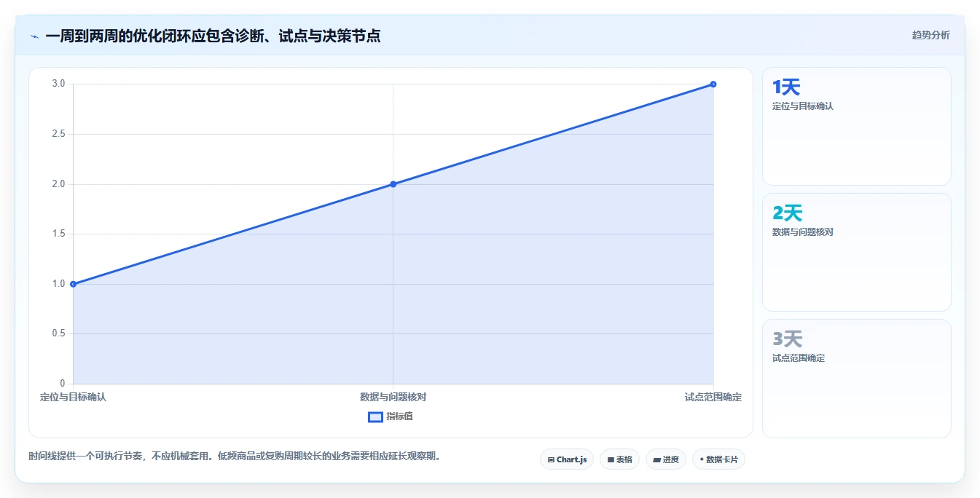The width and height of the screenshot is (980, 498).
Task: Click the 趋势分析 label in header
Action: pos(930,35)
